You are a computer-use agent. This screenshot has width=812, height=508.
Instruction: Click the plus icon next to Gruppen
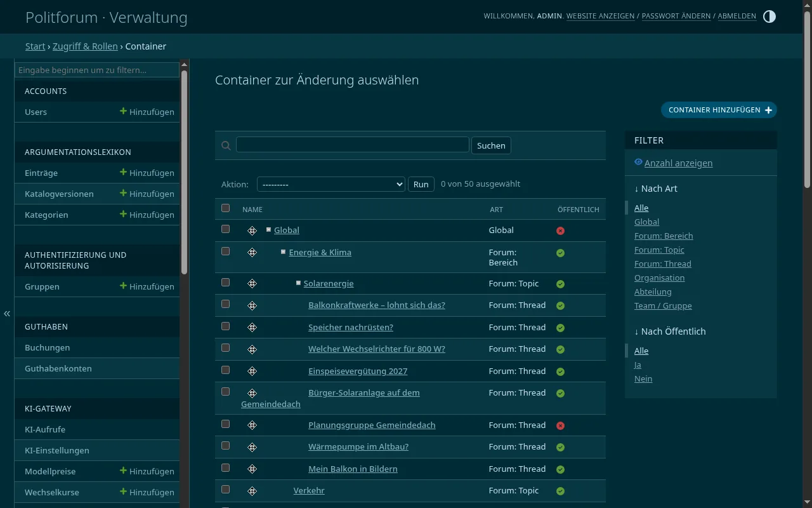tap(123, 286)
